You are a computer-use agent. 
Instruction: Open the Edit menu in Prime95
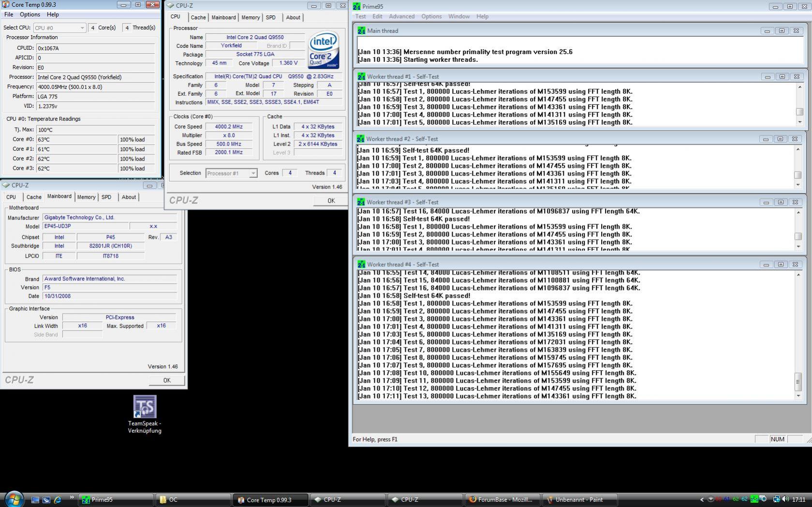pyautogui.click(x=377, y=16)
